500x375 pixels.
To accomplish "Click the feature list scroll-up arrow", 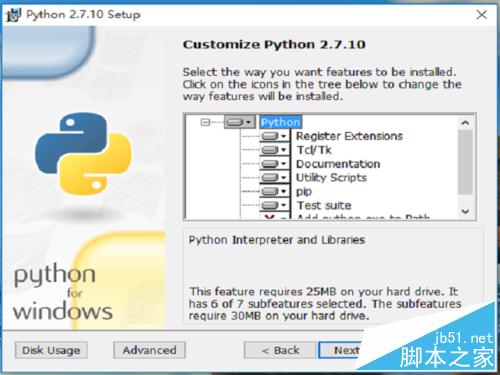I will (x=465, y=123).
